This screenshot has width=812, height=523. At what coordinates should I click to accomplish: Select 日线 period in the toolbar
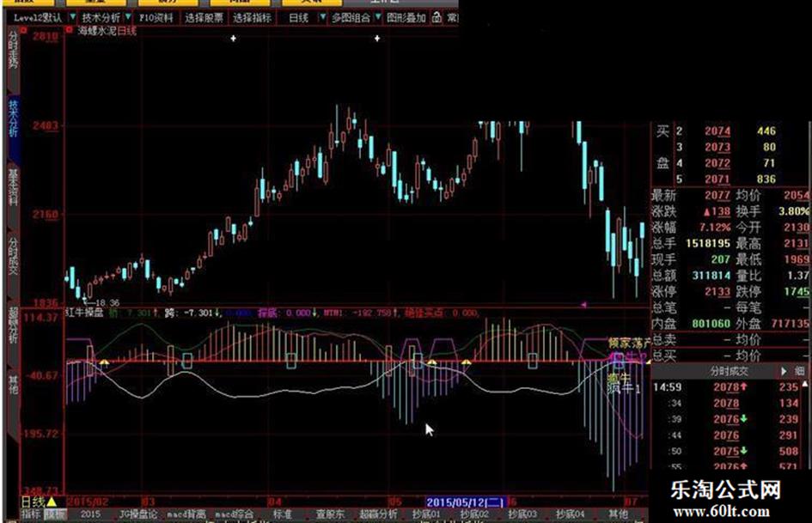[x=299, y=18]
